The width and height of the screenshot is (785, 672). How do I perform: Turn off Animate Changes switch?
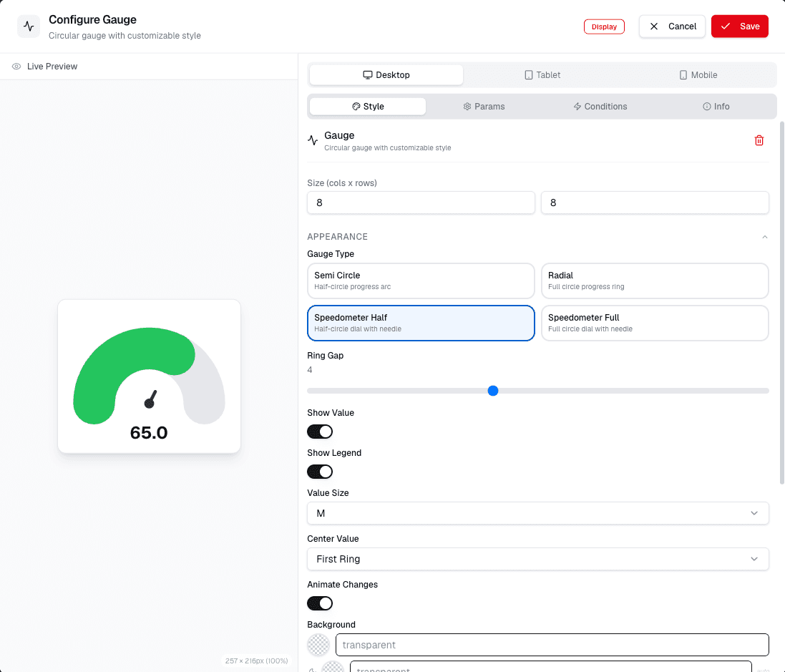click(320, 603)
